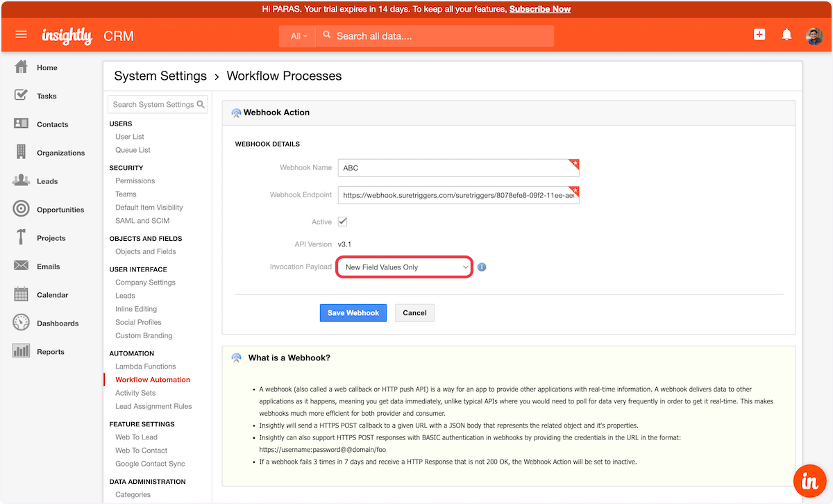Image resolution: width=833 pixels, height=504 pixels.
Task: Open Default Item Visibility settings
Action: pos(149,208)
